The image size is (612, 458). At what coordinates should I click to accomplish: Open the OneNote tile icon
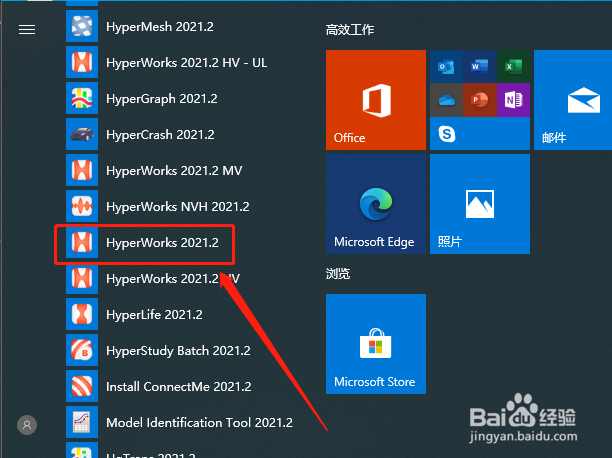(514, 100)
